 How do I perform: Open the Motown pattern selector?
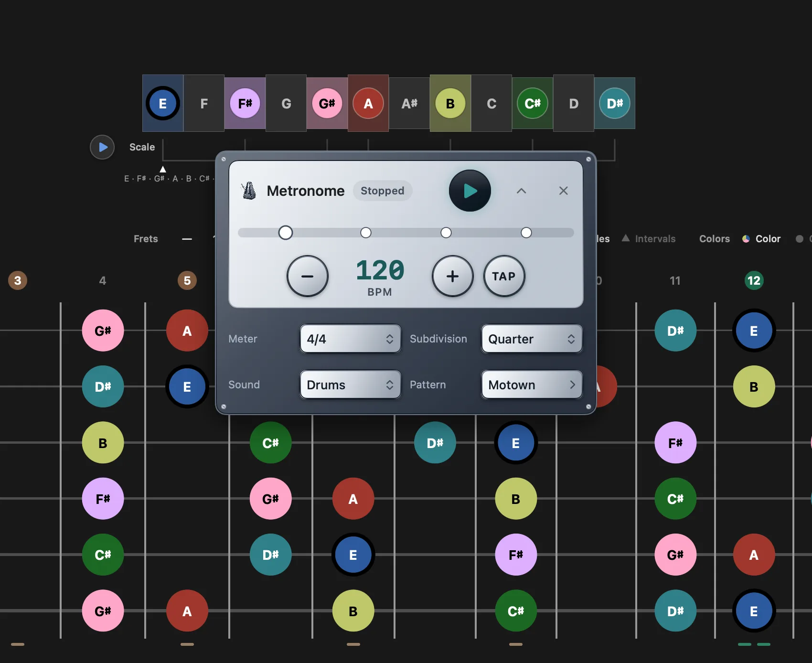[532, 385]
